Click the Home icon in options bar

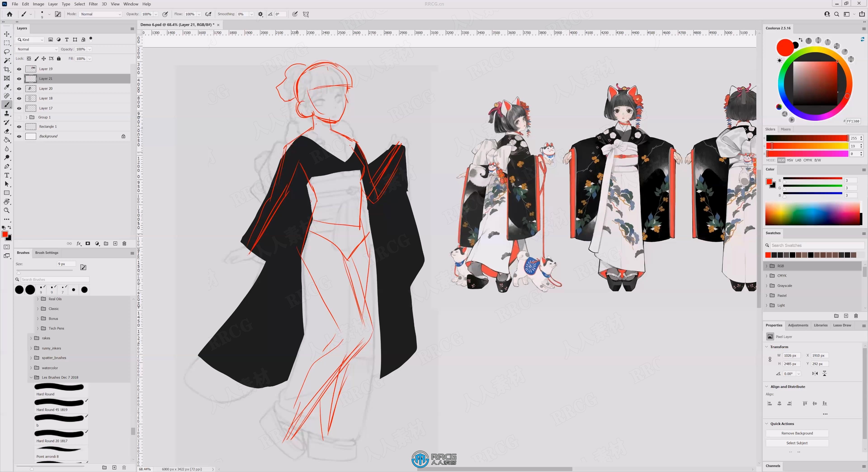9,14
